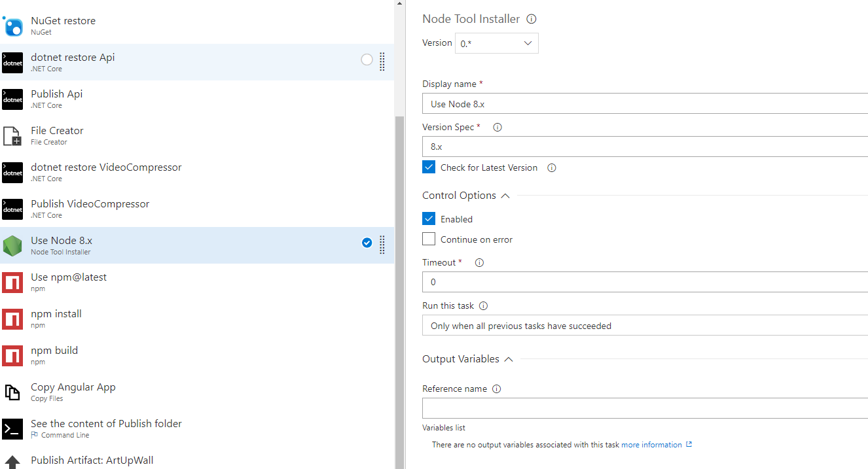Click info icon next to Version Spec
The image size is (868, 469).
[x=497, y=128]
